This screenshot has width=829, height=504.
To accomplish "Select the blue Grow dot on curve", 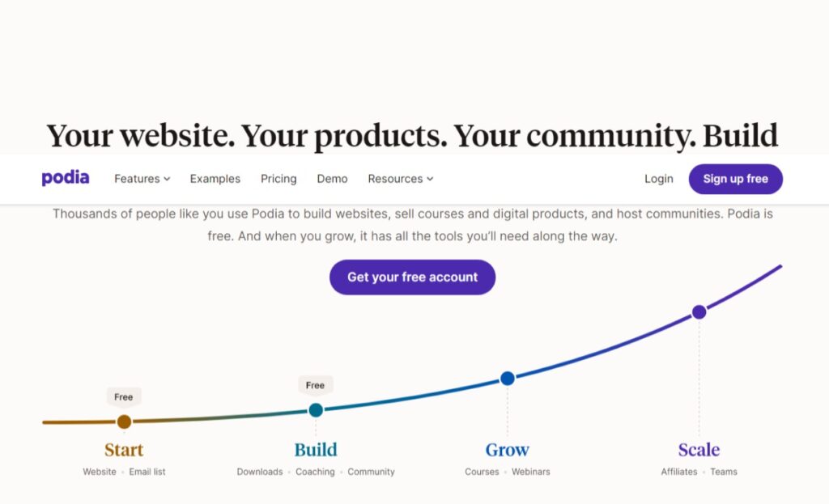I will pos(508,379).
